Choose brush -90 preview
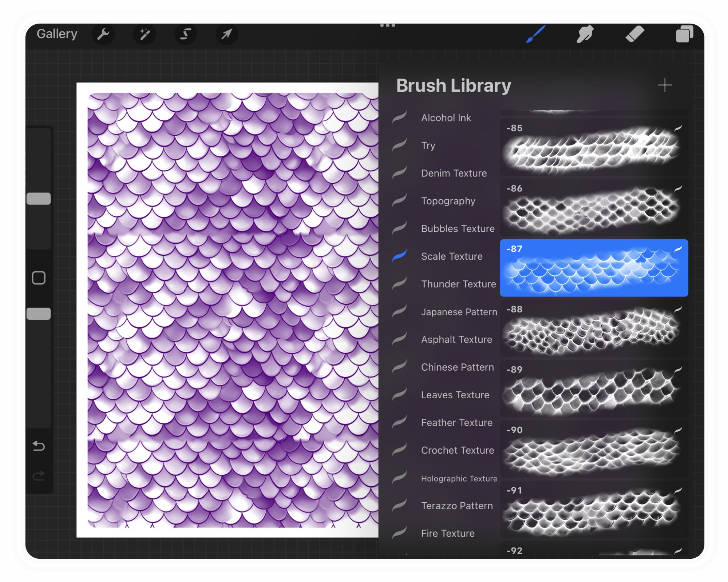 click(594, 449)
